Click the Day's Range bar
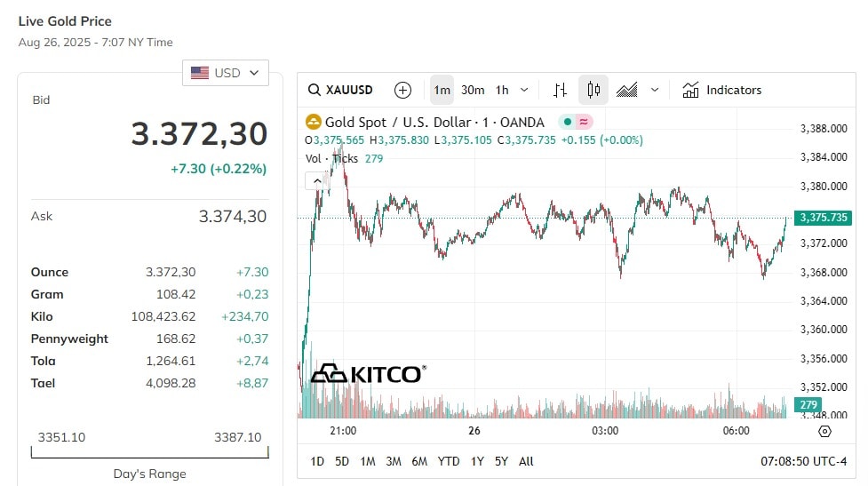This screenshot has width=868, height=486. (x=149, y=452)
